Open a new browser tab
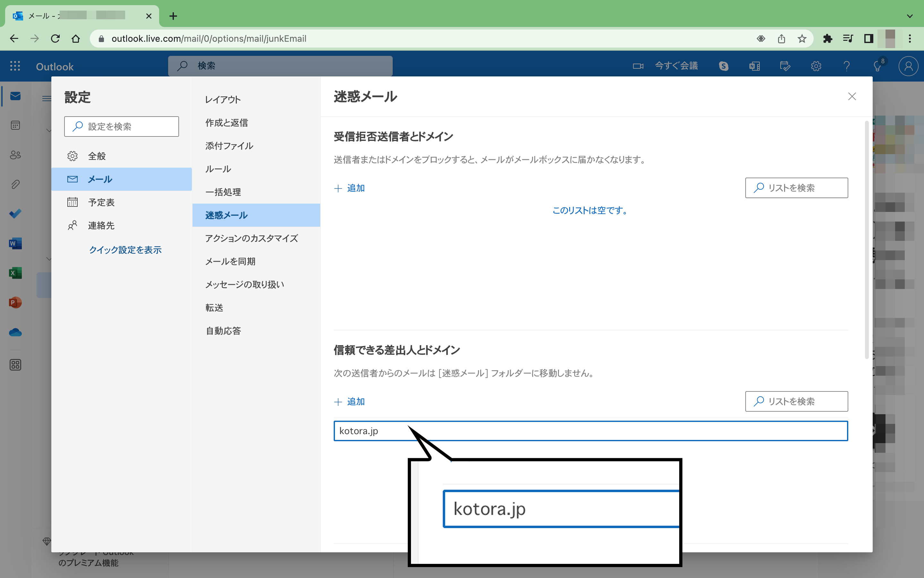 click(x=173, y=16)
